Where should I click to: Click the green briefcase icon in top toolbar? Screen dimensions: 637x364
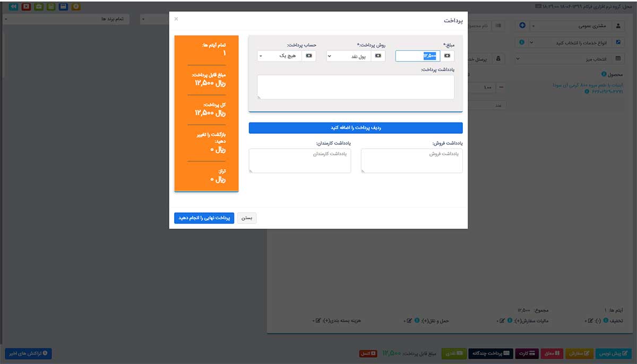38,7
